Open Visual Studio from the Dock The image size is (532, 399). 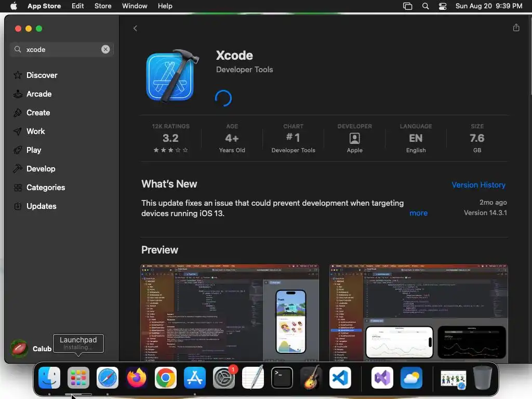click(x=382, y=378)
